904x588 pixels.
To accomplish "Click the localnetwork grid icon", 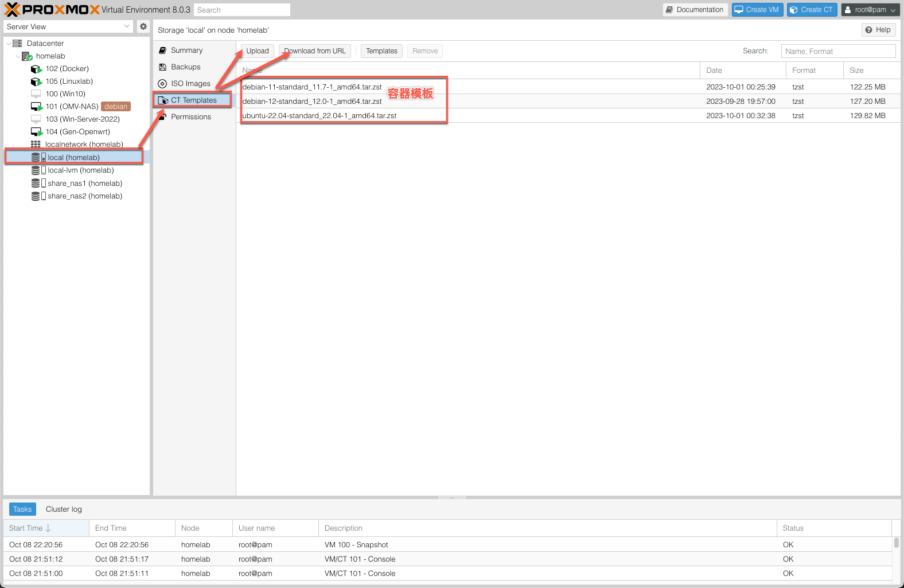I will coord(36,145).
